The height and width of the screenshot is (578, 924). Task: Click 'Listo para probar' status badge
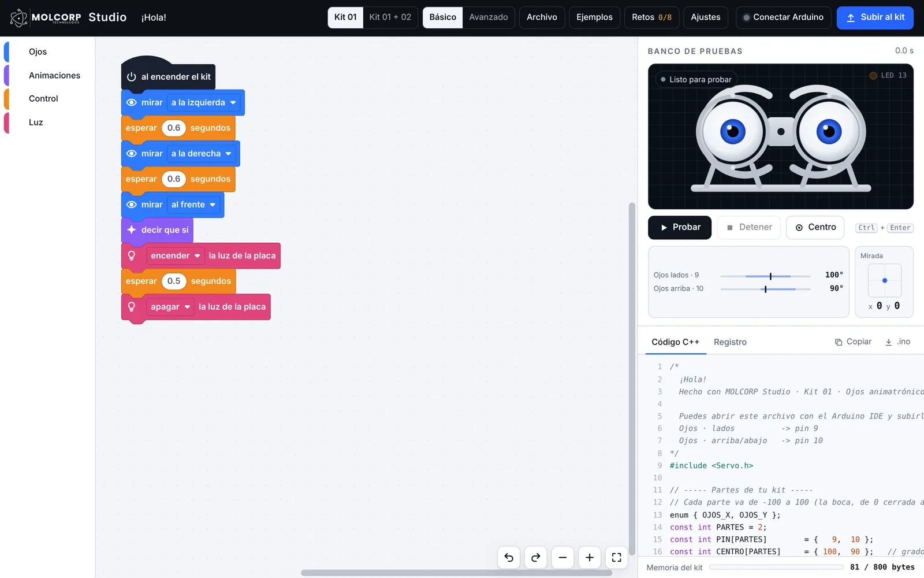point(696,80)
